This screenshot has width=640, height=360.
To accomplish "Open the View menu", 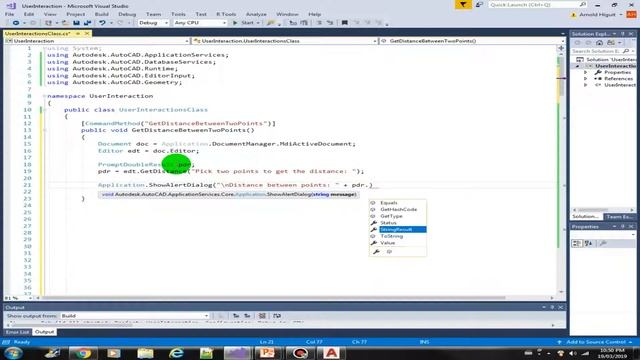I will pos(50,14).
